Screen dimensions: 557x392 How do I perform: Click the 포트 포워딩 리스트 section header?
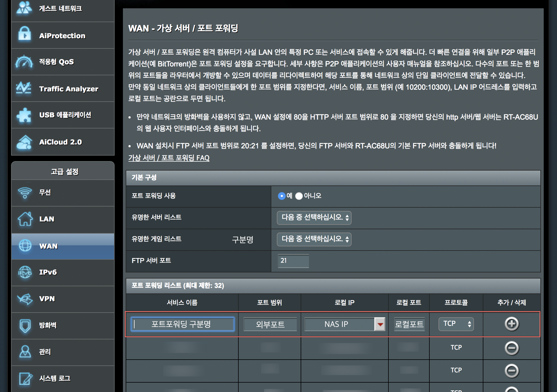333,286
